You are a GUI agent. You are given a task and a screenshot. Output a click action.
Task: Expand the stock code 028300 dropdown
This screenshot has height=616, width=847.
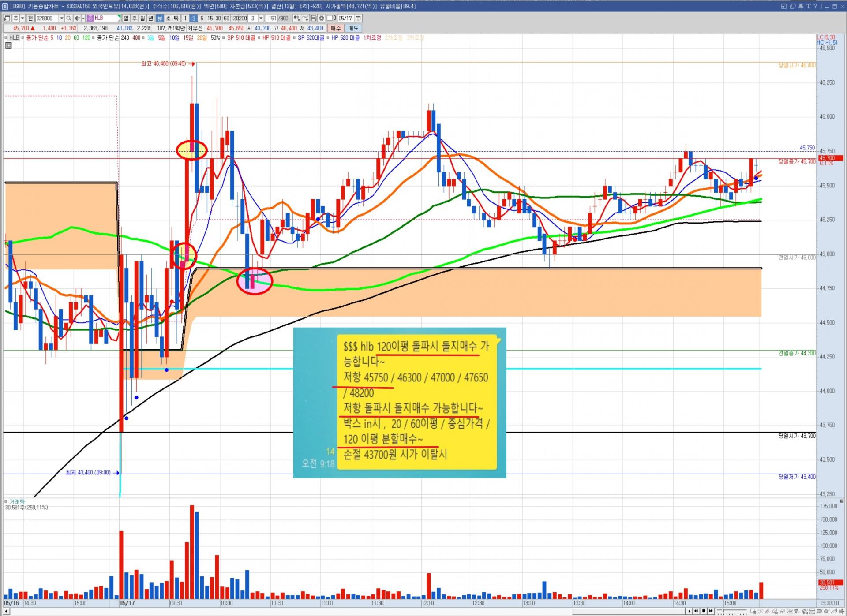[x=61, y=18]
